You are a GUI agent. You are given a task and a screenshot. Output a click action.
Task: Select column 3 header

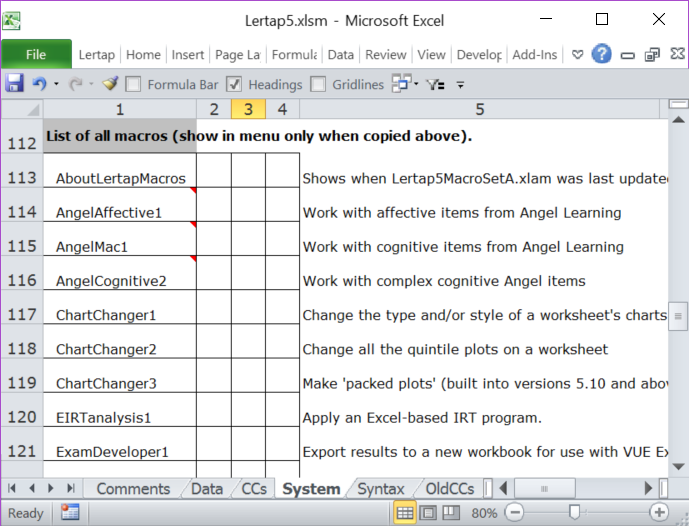point(248,109)
